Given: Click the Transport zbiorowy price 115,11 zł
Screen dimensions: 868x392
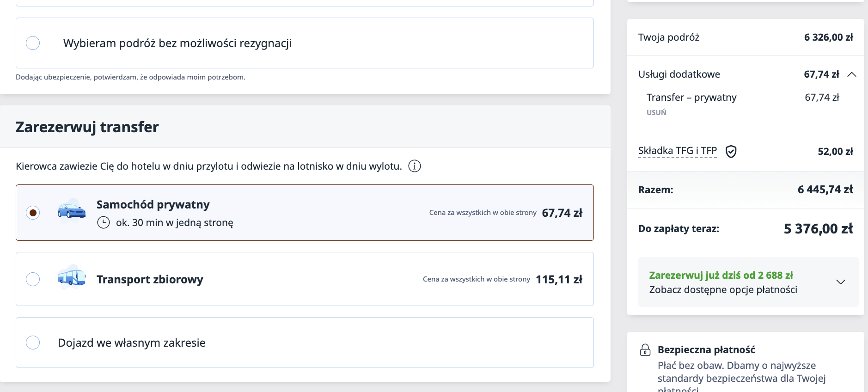Looking at the screenshot, I should coord(559,279).
